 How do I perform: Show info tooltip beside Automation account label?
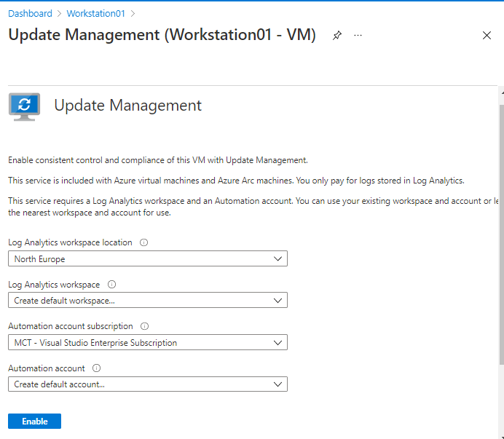(96, 368)
